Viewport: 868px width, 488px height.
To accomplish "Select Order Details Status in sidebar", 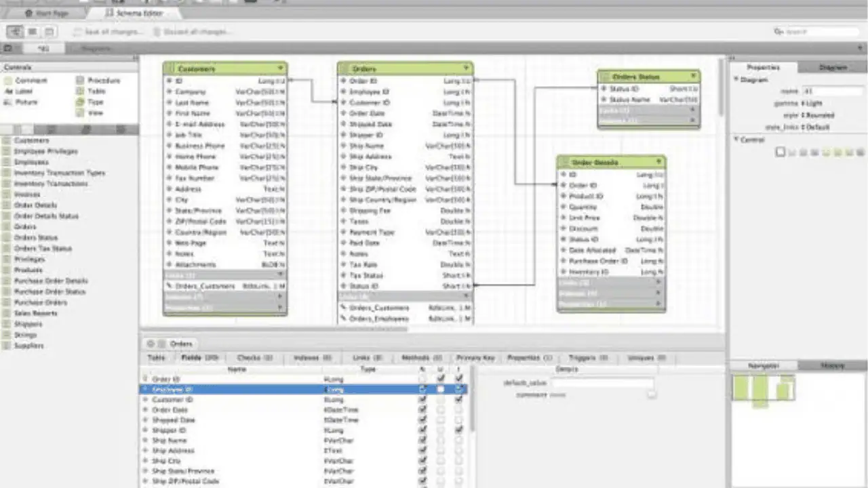I will point(46,216).
